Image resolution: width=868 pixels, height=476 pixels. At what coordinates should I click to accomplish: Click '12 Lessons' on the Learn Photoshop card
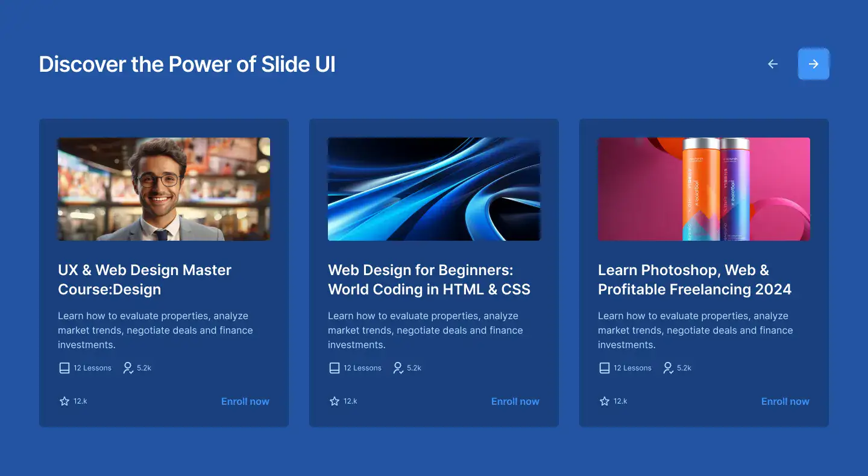633,368
